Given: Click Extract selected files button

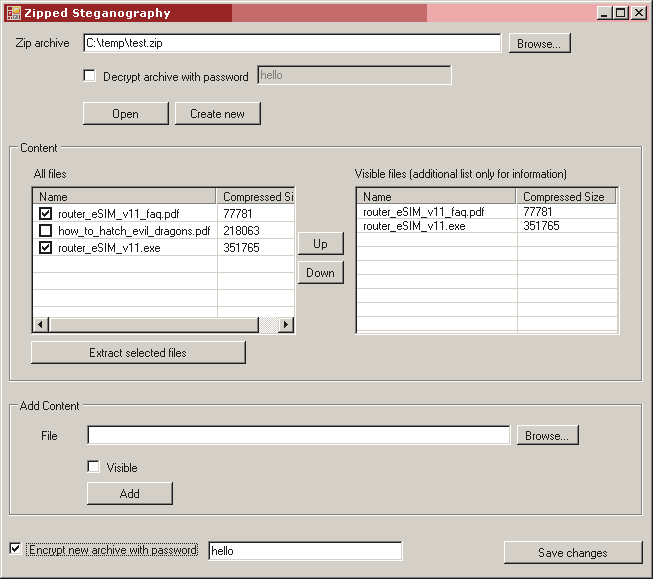Looking at the screenshot, I should 138,353.
